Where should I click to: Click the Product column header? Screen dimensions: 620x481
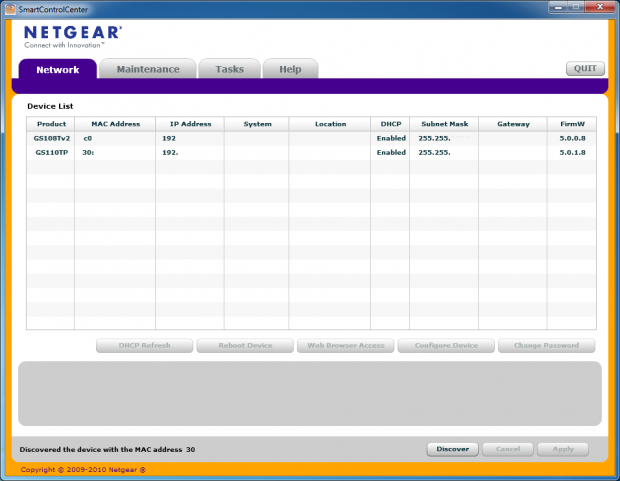pos(51,124)
